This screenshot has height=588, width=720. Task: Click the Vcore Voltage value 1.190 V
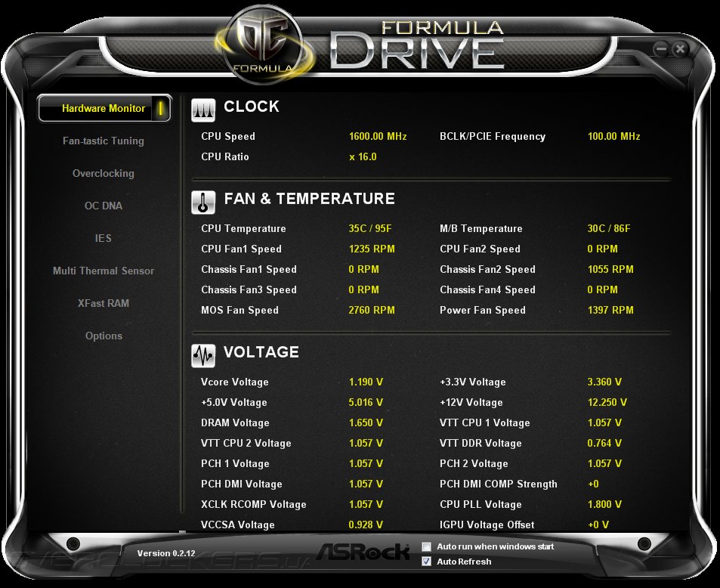366,382
